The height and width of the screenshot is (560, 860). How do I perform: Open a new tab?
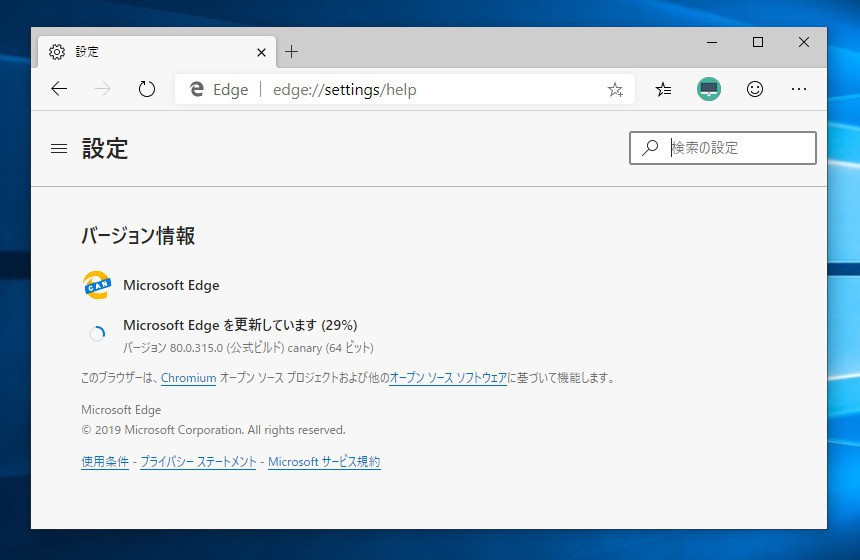click(291, 52)
